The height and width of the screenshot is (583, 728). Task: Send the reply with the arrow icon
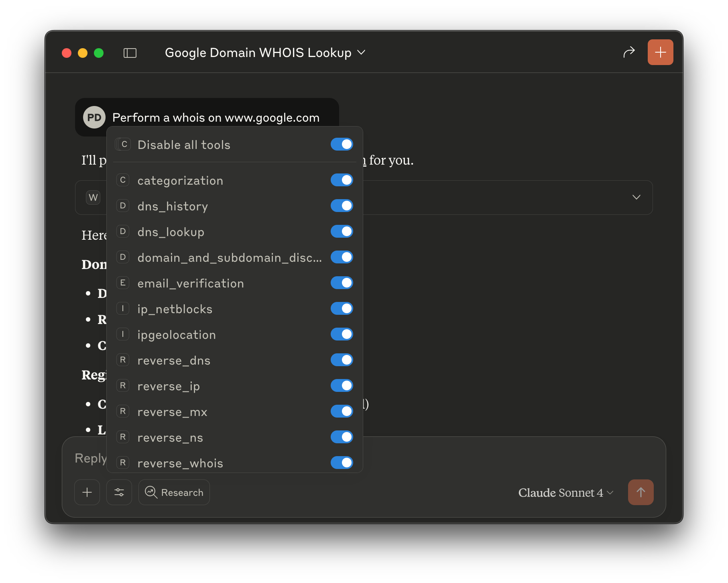click(x=641, y=492)
